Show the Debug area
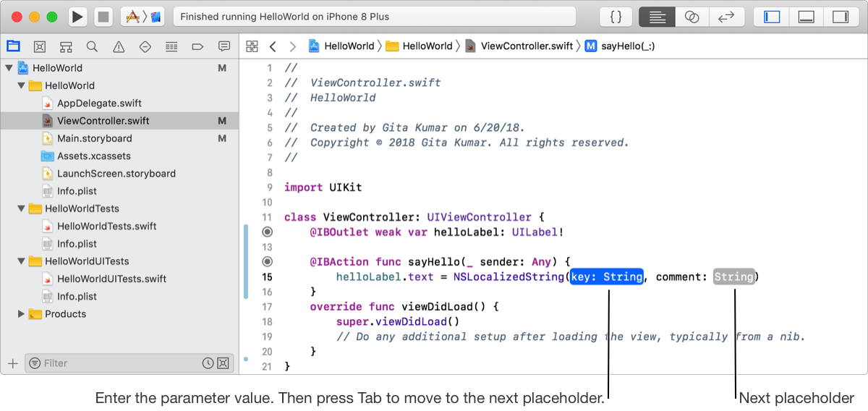This screenshot has height=411, width=868. pyautogui.click(x=806, y=17)
